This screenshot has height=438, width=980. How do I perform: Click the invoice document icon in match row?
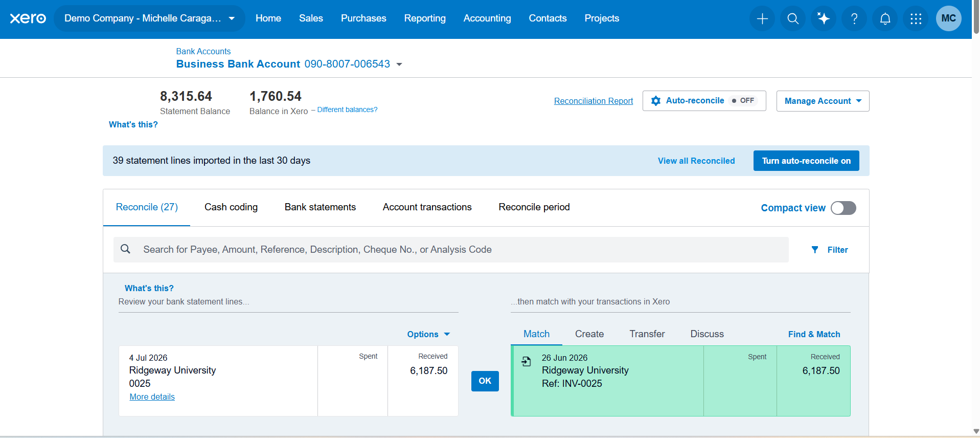(526, 362)
